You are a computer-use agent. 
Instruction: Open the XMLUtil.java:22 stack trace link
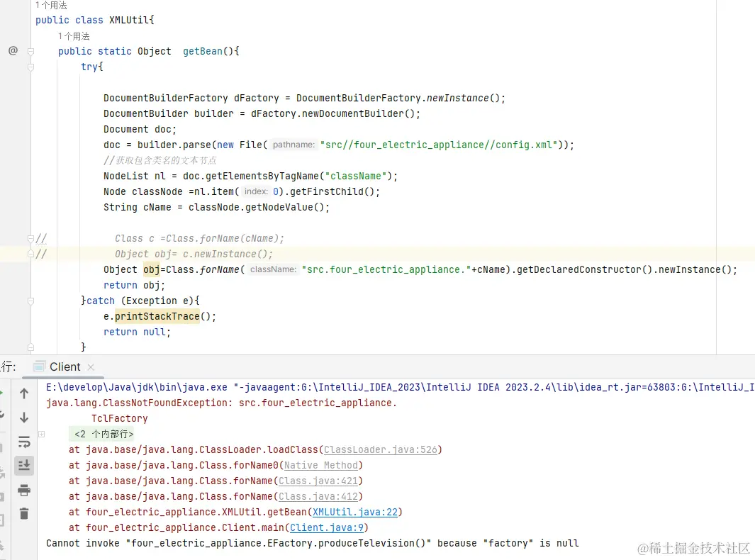coord(347,512)
